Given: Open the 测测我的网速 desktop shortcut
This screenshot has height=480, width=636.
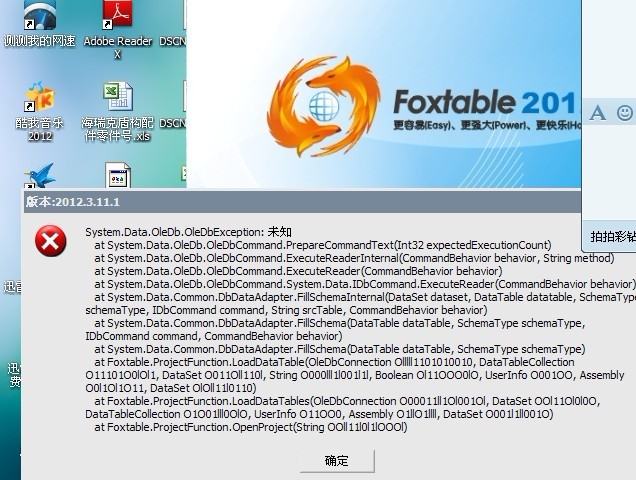Looking at the screenshot, I should pyautogui.click(x=39, y=24).
